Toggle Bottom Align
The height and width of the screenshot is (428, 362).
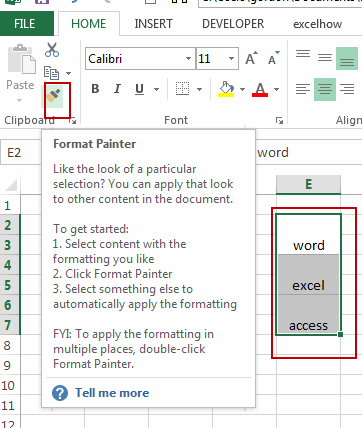pos(347,58)
